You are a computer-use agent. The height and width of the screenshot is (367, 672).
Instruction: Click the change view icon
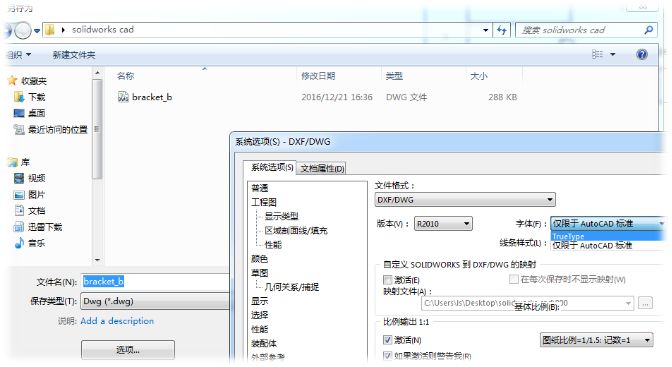597,54
